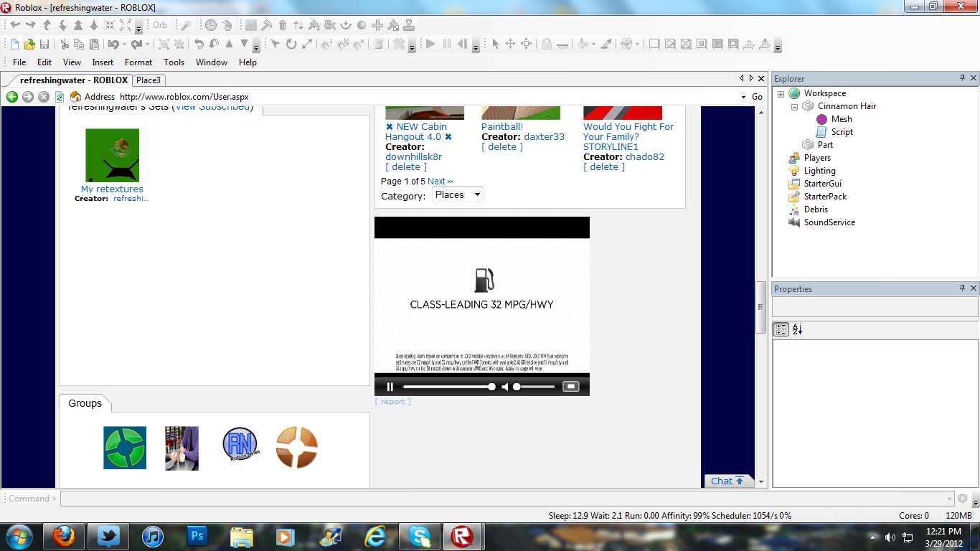Open Firefox from the taskbar
The height and width of the screenshot is (551, 980).
point(64,536)
